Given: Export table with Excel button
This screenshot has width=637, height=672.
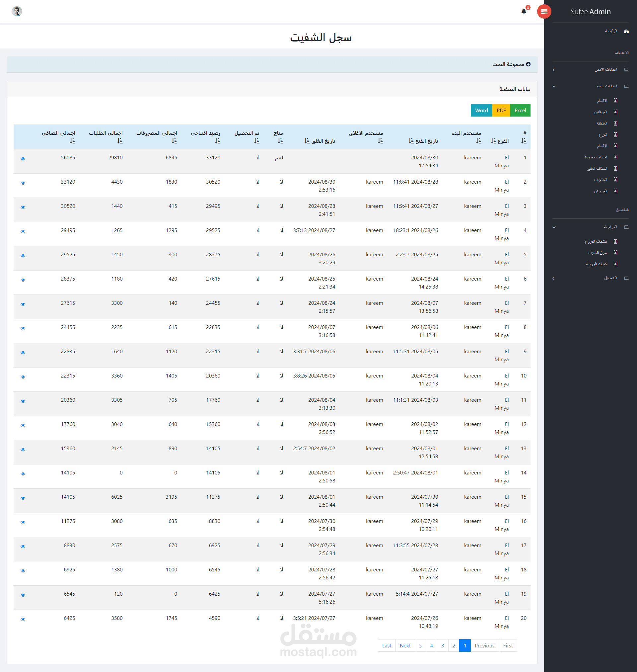Looking at the screenshot, I should click(x=520, y=111).
